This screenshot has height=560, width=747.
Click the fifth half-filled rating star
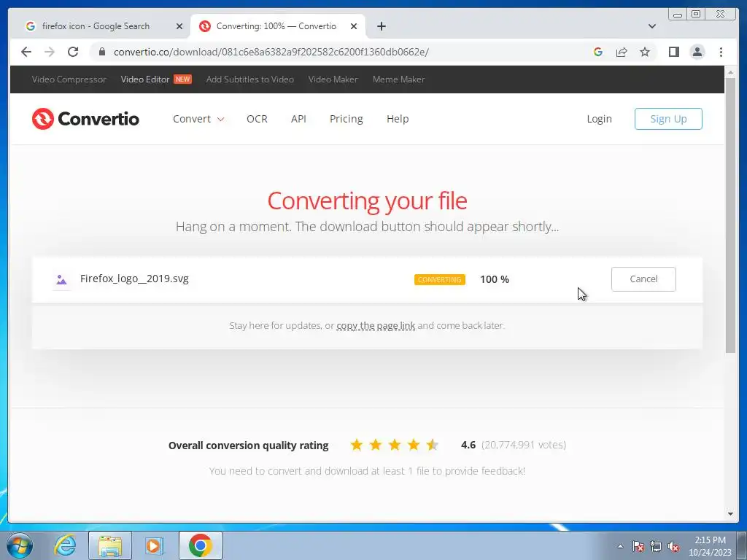[432, 445]
